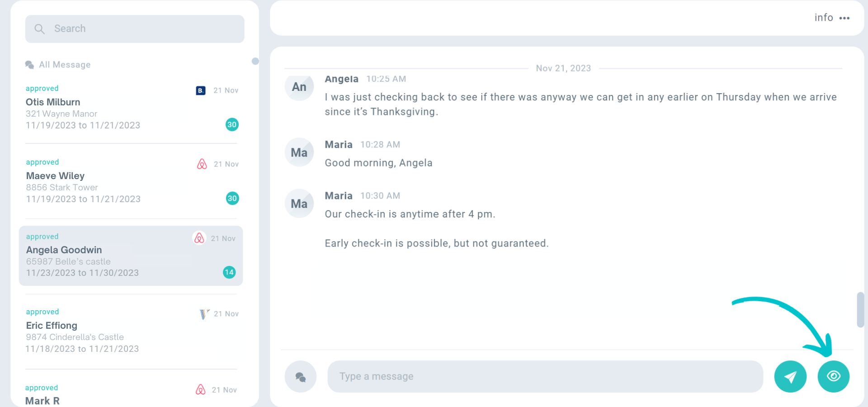Click the chat panel vertical scrollbar
Viewport: 868px width, 407px height.
[860, 310]
